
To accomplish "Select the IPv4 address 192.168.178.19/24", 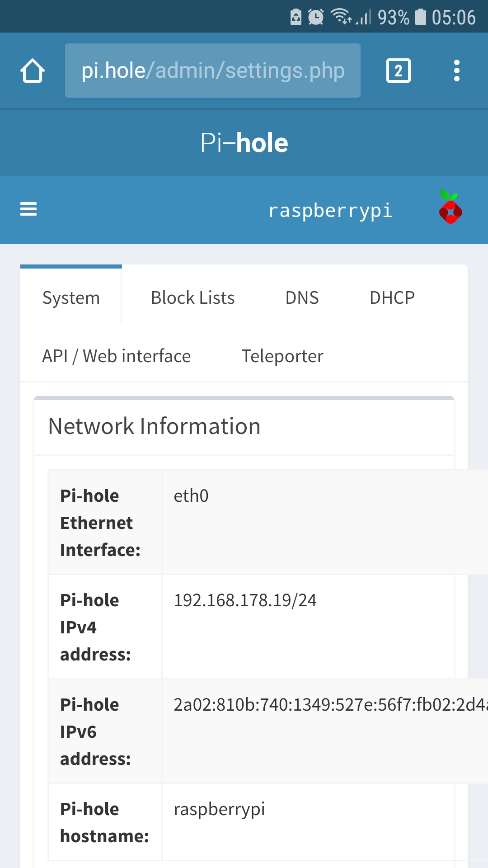I will [x=245, y=600].
